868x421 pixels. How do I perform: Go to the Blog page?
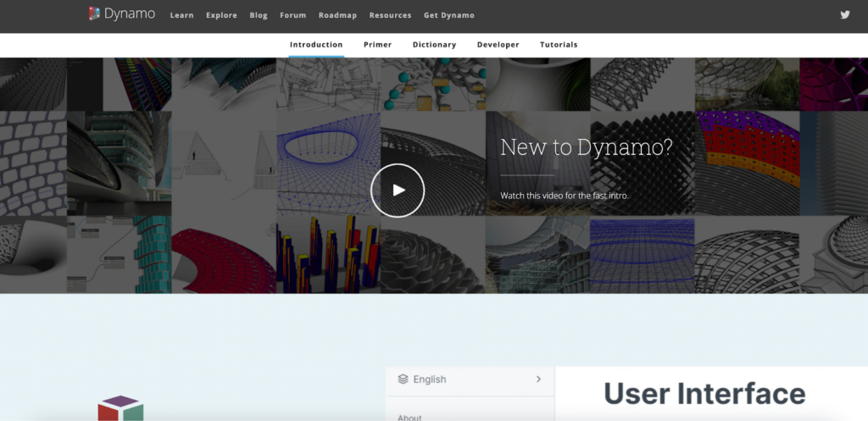(x=259, y=15)
